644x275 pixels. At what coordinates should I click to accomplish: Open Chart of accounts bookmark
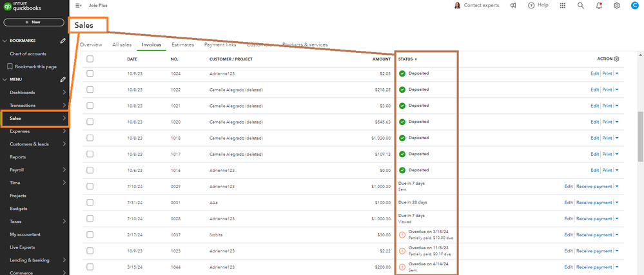(28, 53)
